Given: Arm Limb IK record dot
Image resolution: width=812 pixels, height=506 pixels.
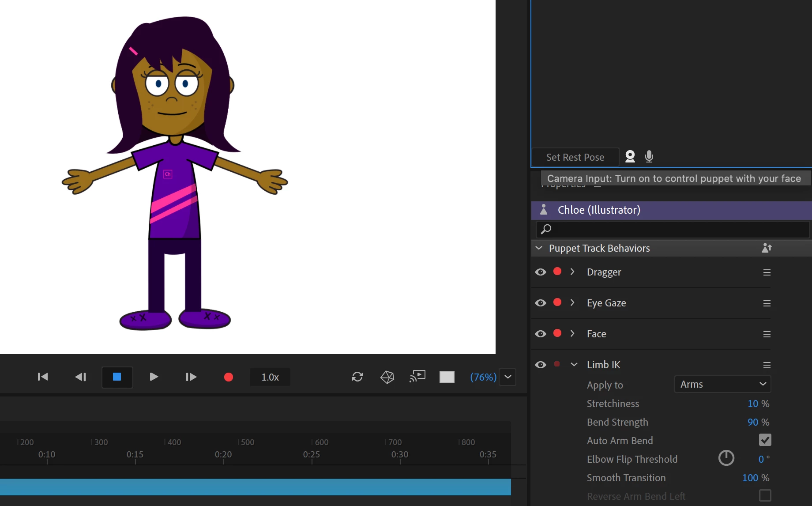Looking at the screenshot, I should (x=557, y=364).
